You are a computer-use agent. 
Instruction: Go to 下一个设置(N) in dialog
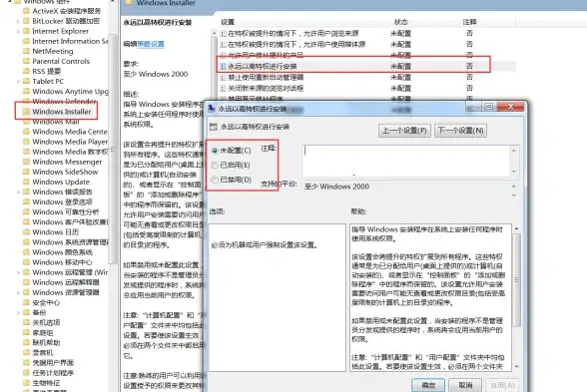tap(460, 131)
